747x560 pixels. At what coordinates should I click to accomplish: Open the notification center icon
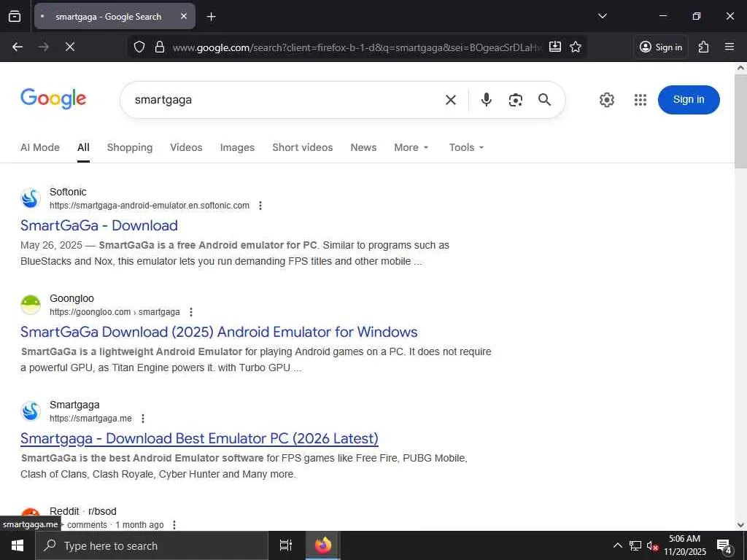click(x=724, y=545)
